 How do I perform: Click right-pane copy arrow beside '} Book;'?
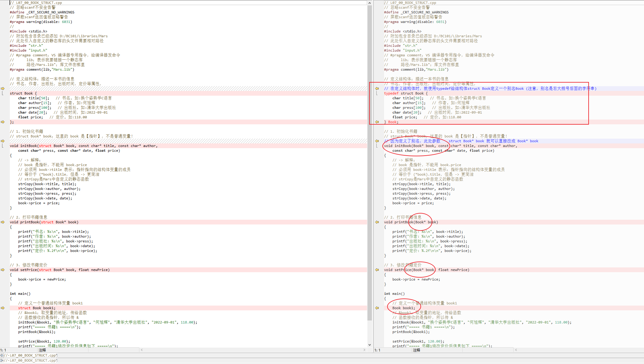377,122
